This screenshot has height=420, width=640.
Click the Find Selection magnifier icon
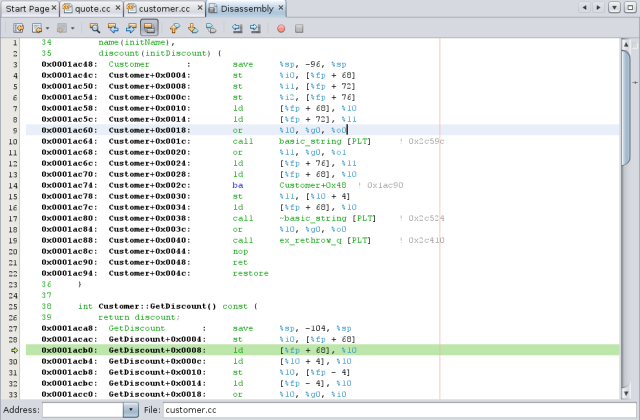pos(95,28)
